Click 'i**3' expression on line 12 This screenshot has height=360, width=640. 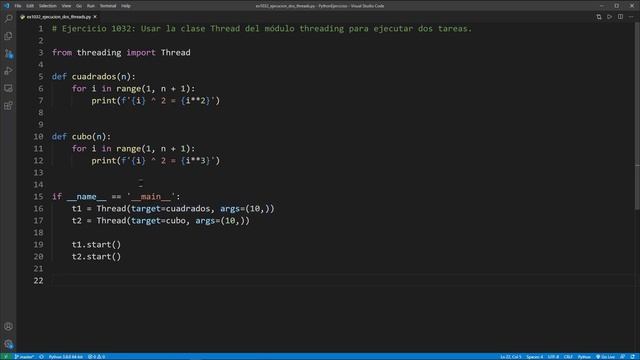[196, 160]
